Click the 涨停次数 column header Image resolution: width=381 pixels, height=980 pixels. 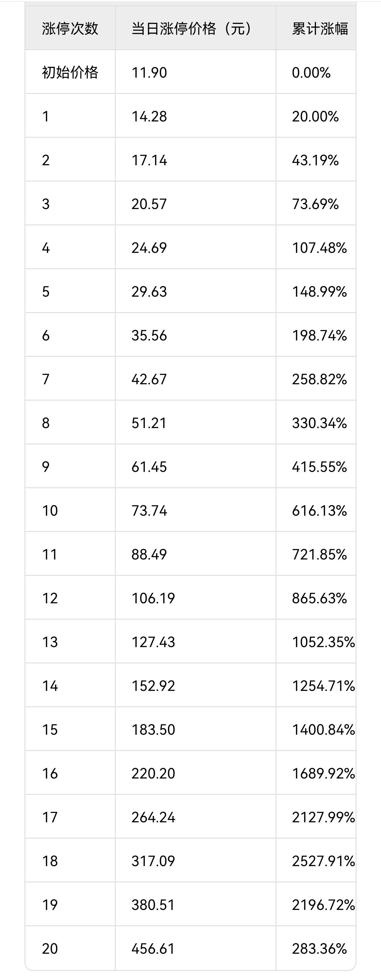coord(70,28)
